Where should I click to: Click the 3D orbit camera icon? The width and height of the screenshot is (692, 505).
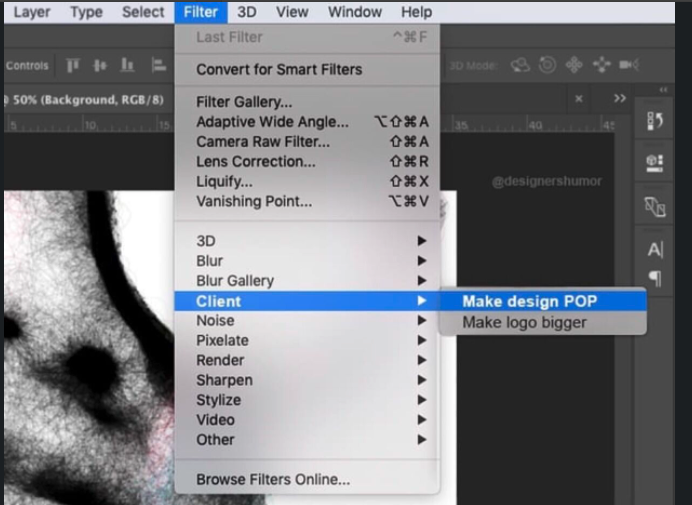(521, 65)
